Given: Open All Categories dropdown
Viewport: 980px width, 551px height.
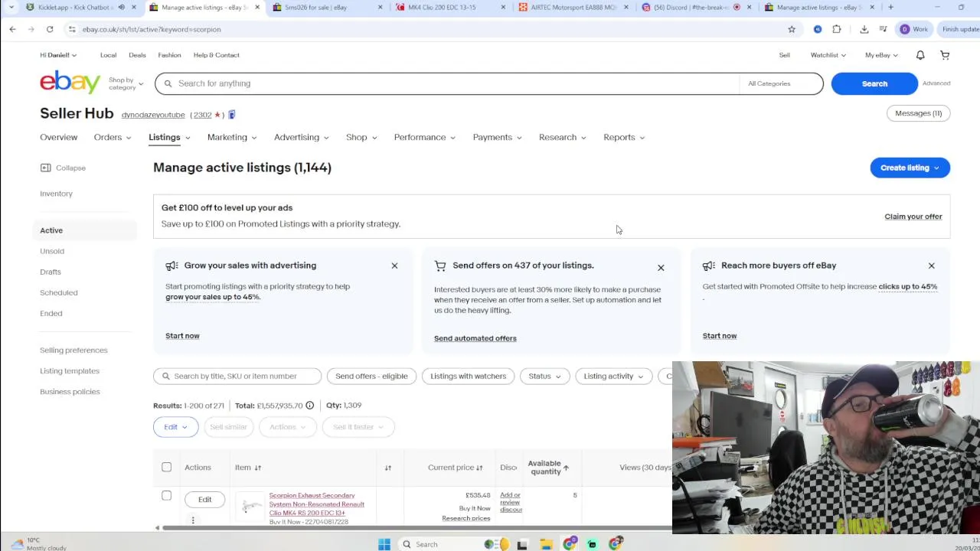Looking at the screenshot, I should (x=781, y=83).
